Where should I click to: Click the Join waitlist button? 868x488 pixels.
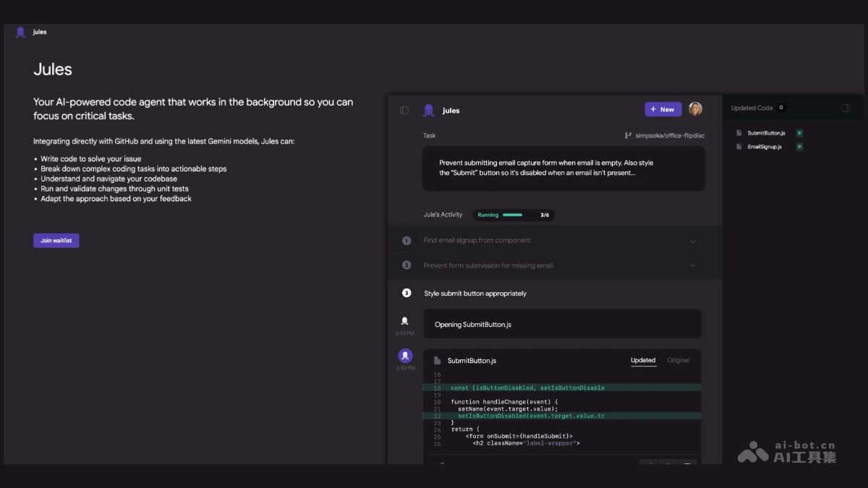[56, 240]
